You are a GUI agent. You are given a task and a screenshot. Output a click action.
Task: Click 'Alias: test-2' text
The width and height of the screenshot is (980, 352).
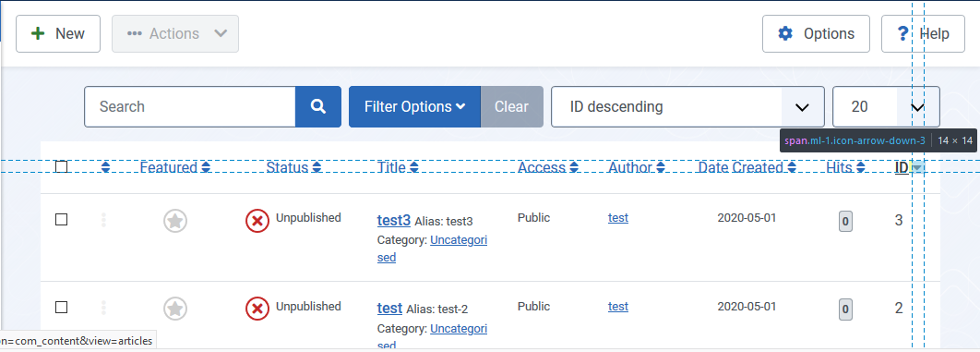pos(436,310)
